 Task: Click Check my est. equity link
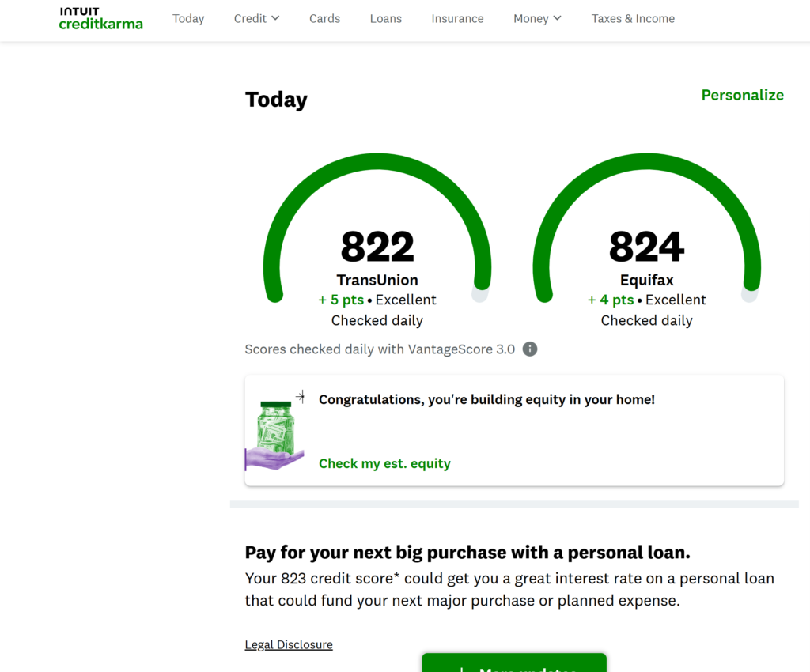(384, 463)
